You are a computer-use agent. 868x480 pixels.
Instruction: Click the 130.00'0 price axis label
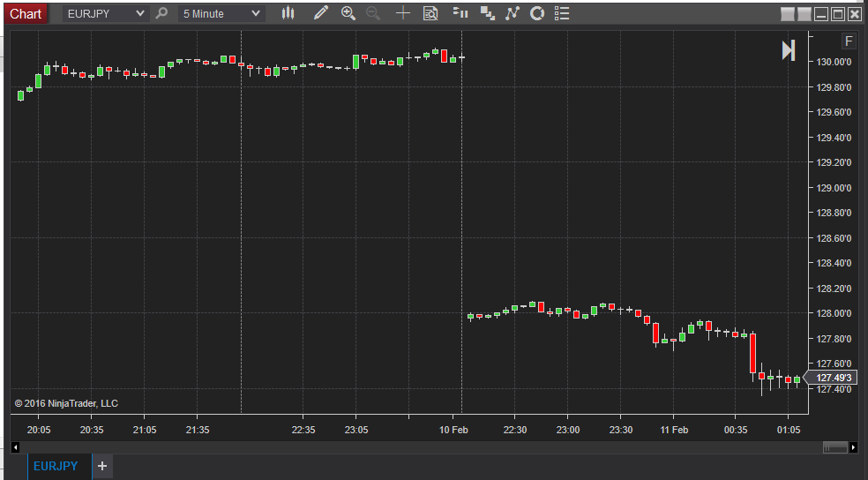[x=834, y=62]
